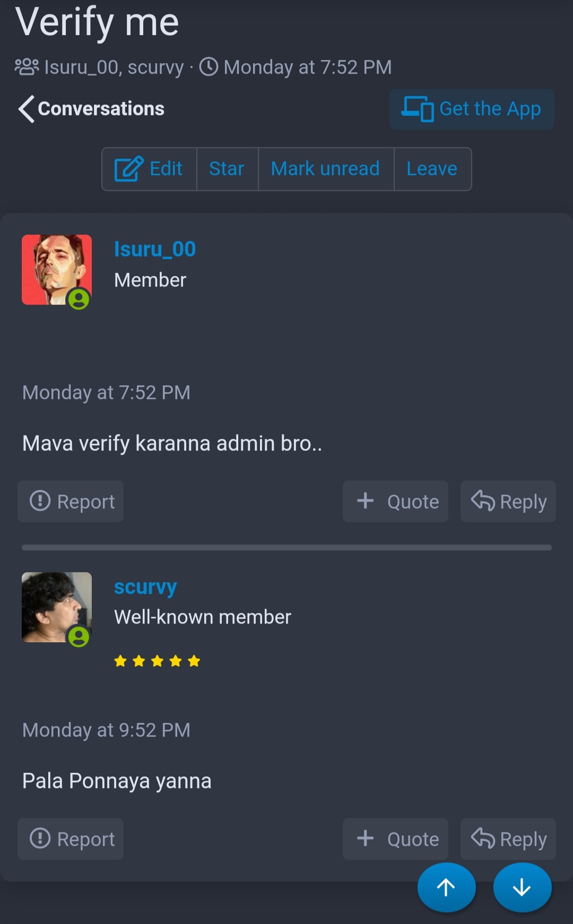This screenshot has width=573, height=924.
Task: Reply to Isuru_00's message
Action: (508, 502)
